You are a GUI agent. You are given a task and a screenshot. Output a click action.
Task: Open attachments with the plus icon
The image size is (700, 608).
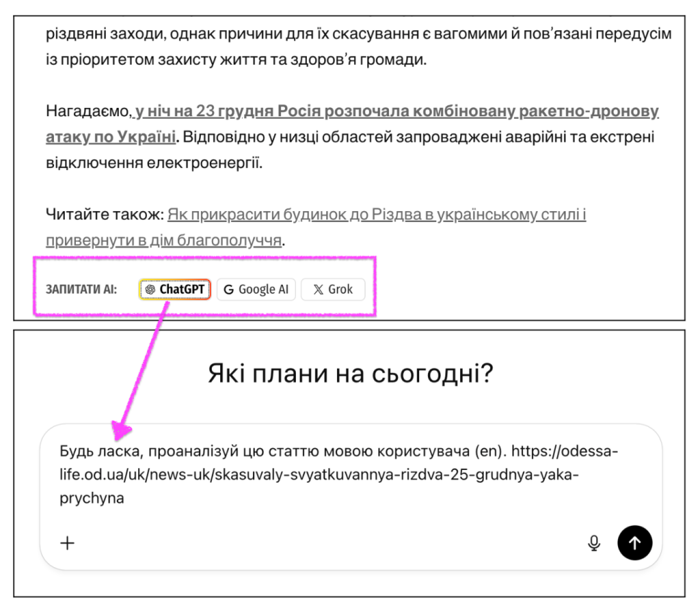coord(67,543)
